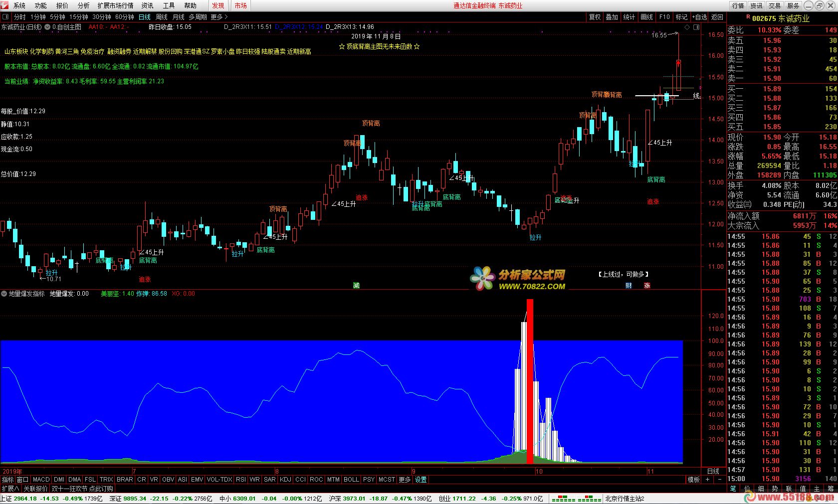Screen dimensions: 838x504
Task: Select the 日线 period
Action: (x=145, y=17)
